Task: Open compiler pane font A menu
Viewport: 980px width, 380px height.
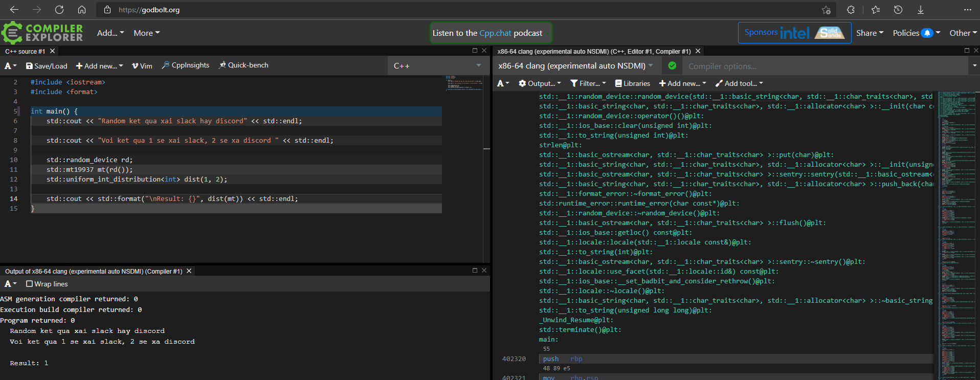Action: (503, 83)
